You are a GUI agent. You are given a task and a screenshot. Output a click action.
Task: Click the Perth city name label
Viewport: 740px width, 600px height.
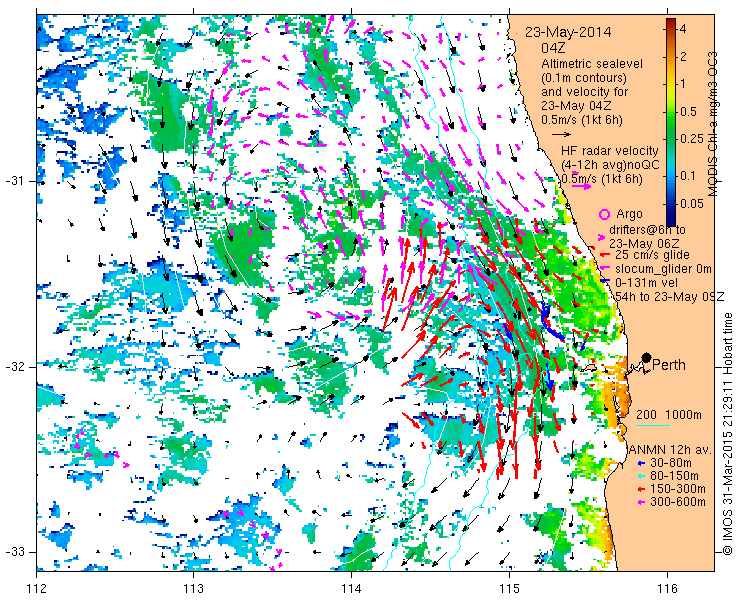click(669, 365)
